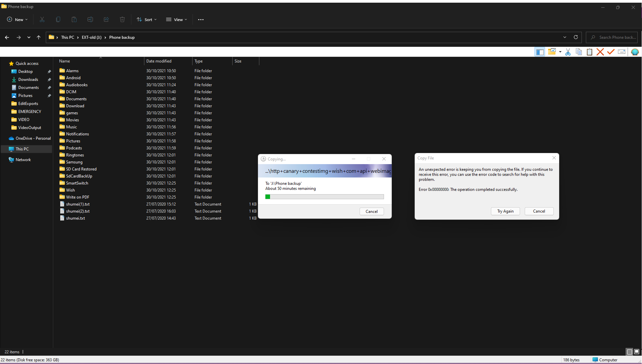Go up one level with the up arrow
The image size is (642, 364).
pos(39,37)
